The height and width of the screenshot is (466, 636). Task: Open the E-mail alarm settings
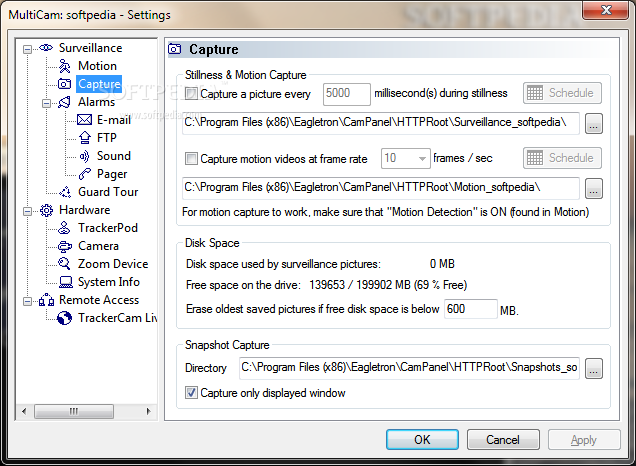[x=114, y=120]
